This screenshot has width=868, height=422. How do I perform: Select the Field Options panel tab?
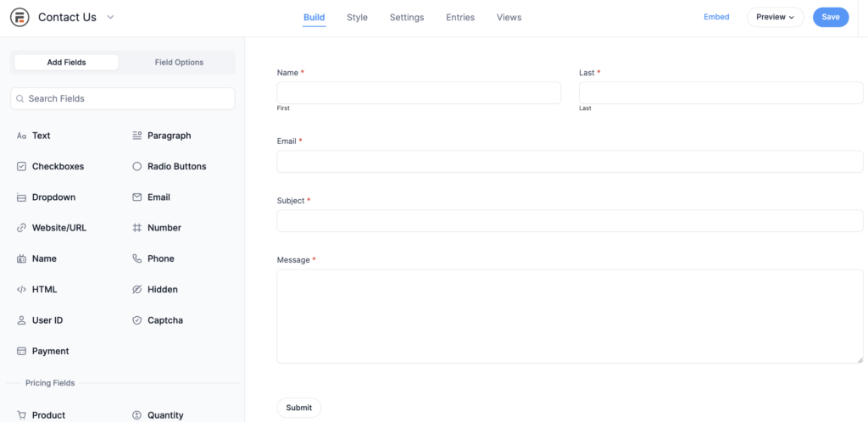[179, 63]
